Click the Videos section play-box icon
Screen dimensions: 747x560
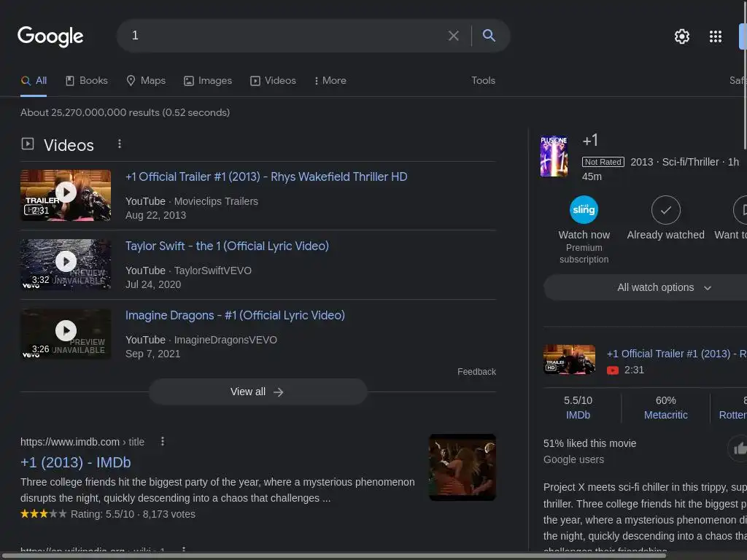point(28,144)
